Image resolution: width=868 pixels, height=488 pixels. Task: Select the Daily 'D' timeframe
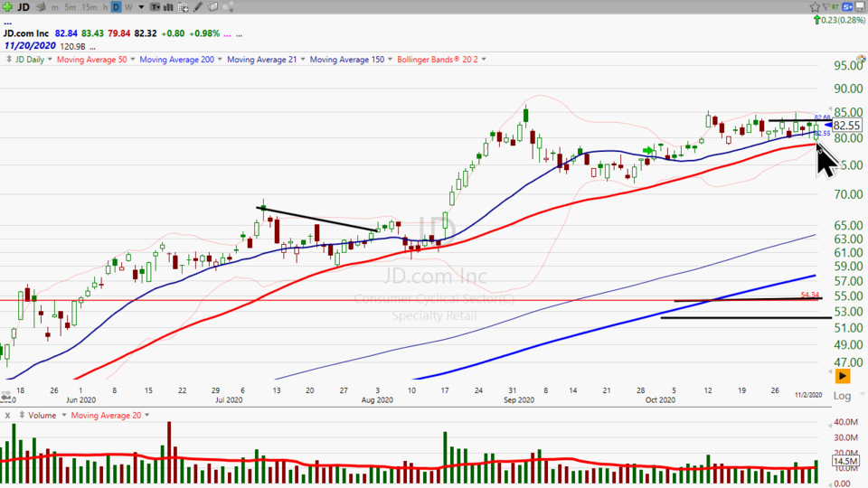click(x=117, y=7)
